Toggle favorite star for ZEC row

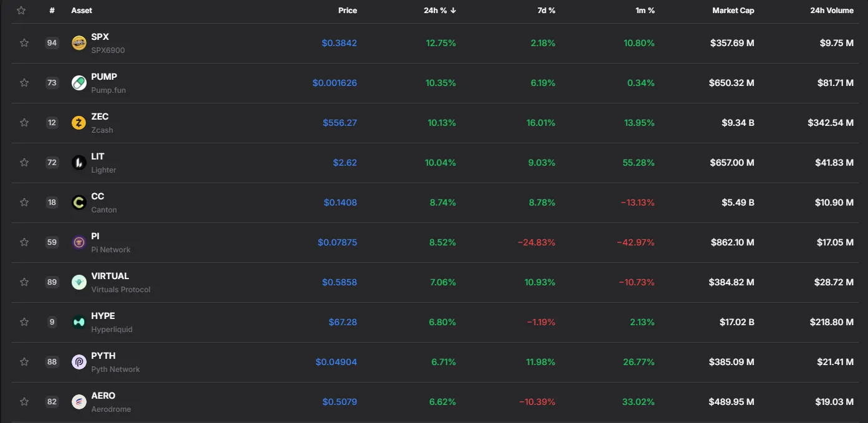[24, 123]
